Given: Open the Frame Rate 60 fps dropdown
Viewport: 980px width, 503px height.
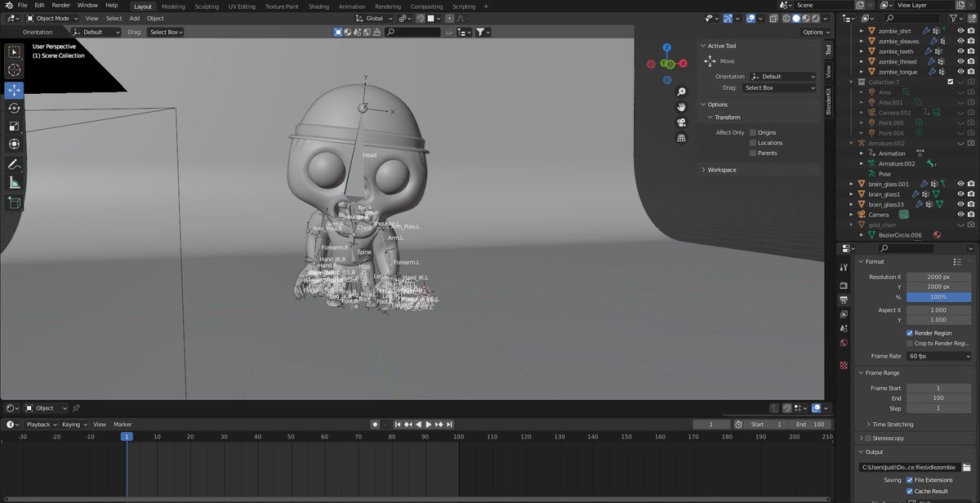Looking at the screenshot, I should pos(939,356).
